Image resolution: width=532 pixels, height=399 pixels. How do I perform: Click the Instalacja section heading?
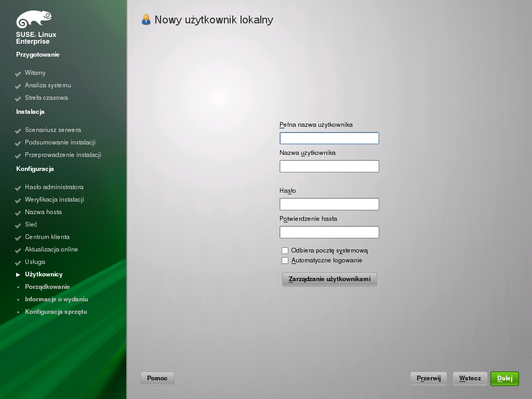click(x=30, y=112)
